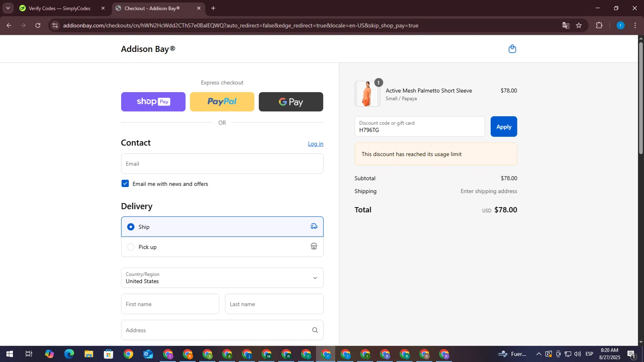
Task: Expand the Country/Region dropdown
Action: tap(222, 278)
